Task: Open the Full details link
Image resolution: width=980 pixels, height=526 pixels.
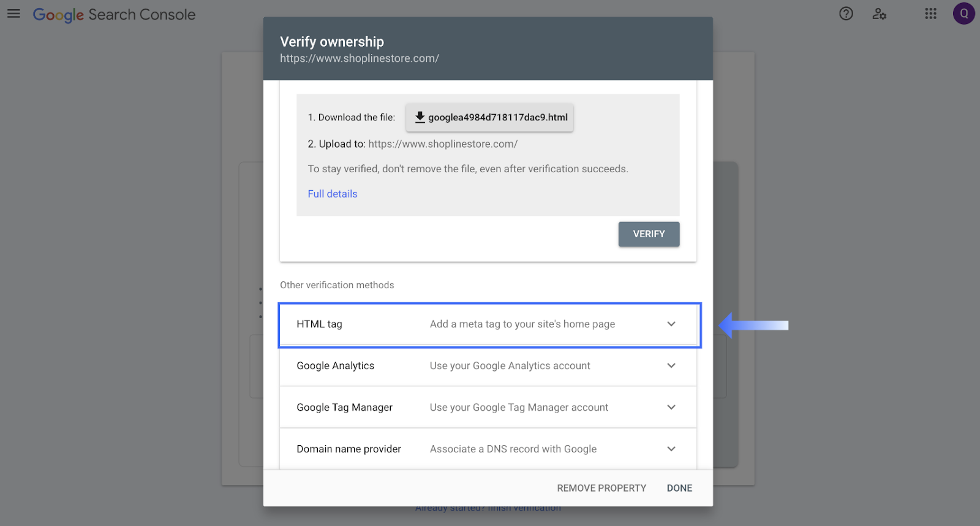Action: click(332, 194)
